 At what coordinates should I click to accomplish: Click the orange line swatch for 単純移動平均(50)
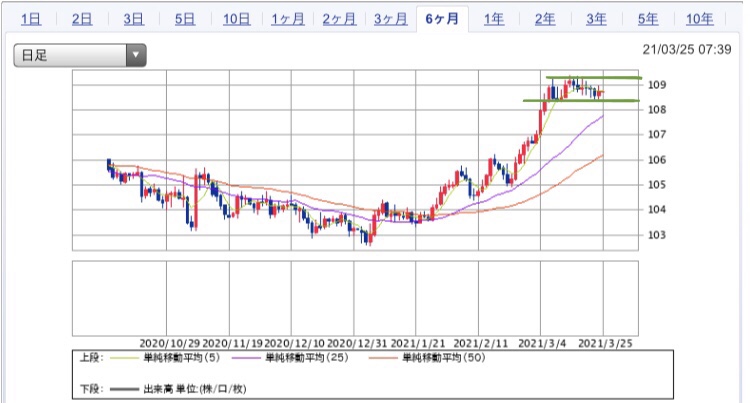(x=383, y=358)
